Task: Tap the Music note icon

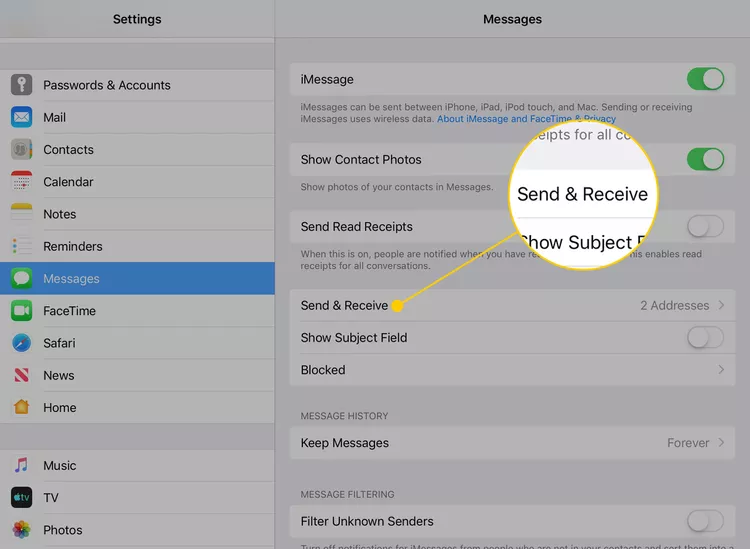Action: 22,465
